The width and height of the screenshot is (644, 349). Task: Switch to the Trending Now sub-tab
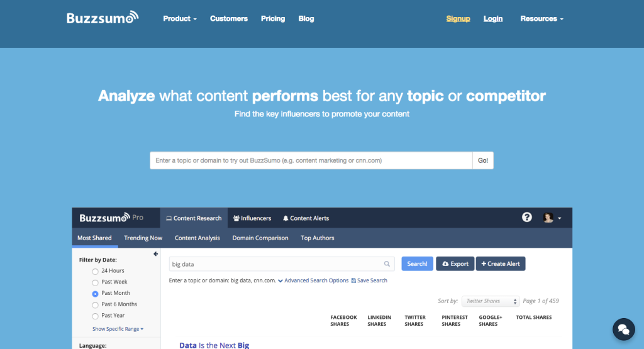coord(143,238)
